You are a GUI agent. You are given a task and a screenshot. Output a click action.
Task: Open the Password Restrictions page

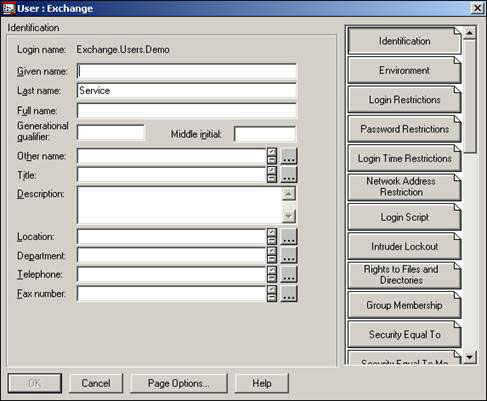[x=404, y=129]
